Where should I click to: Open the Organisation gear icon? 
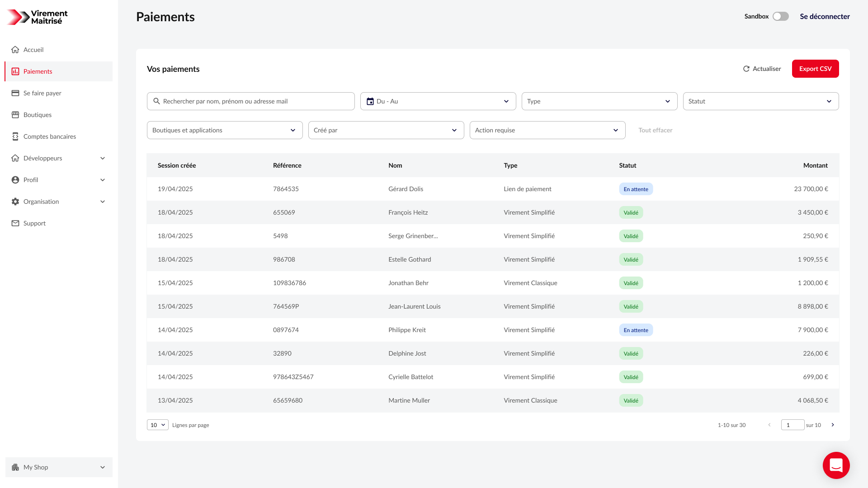pyautogui.click(x=15, y=202)
